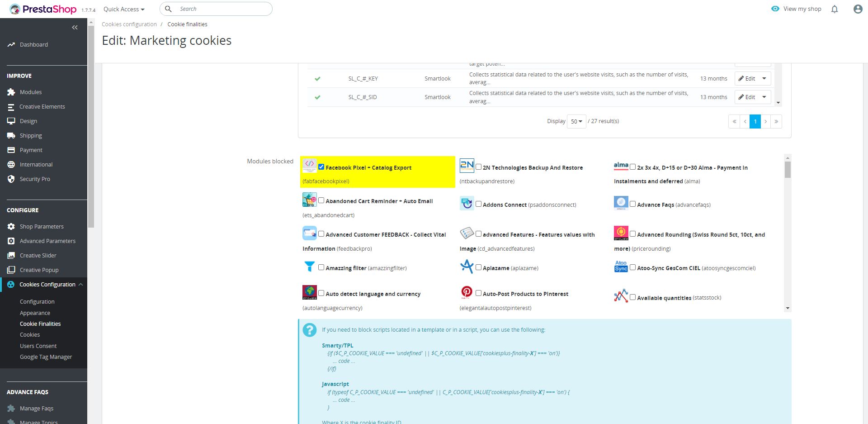Click the Abandoned Cart Reminder module icon
Screen dimensions: 868x424
(310, 200)
